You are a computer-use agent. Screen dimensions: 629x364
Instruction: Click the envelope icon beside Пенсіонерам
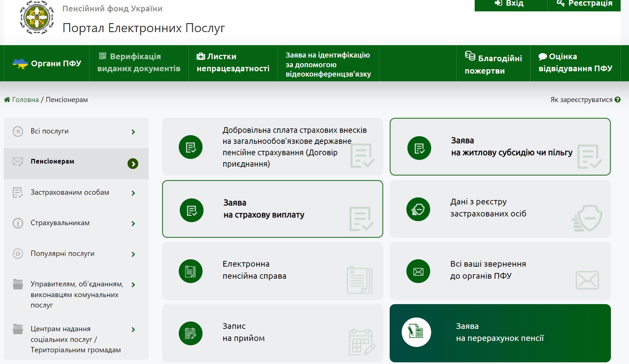[x=17, y=162]
